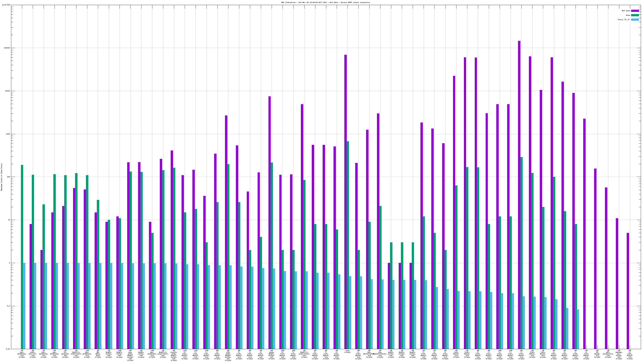This screenshot has width=644, height=362.
Task: Click the 'Not Spam' legend text
Action: 626,11
